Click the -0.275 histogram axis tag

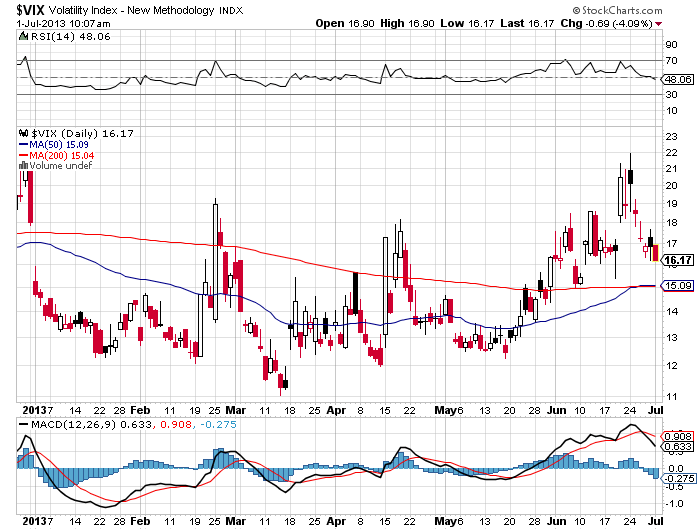(678, 479)
